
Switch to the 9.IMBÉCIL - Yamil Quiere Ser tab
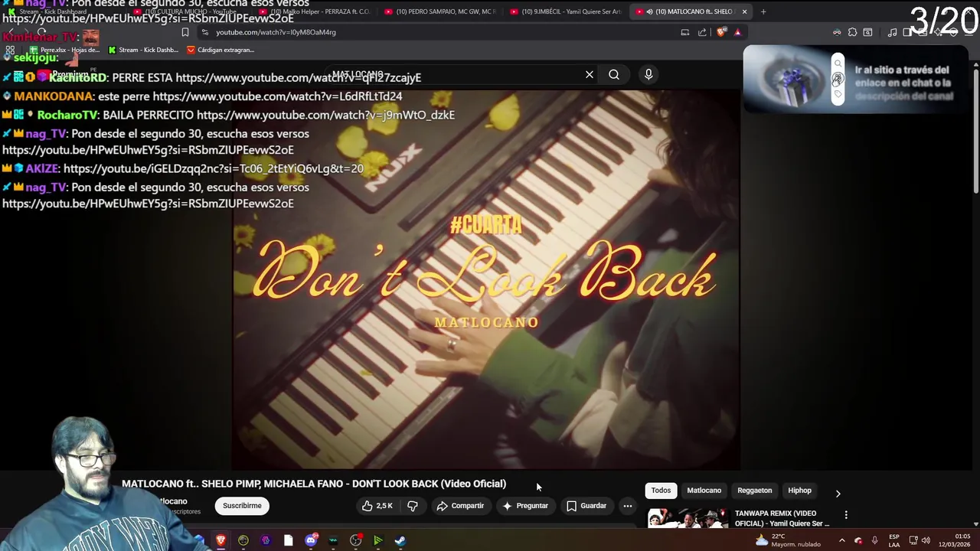coord(565,11)
